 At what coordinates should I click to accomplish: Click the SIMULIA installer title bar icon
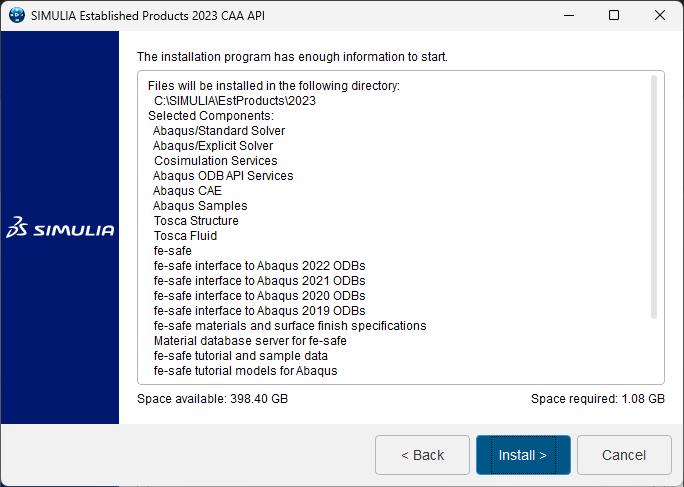(17, 15)
